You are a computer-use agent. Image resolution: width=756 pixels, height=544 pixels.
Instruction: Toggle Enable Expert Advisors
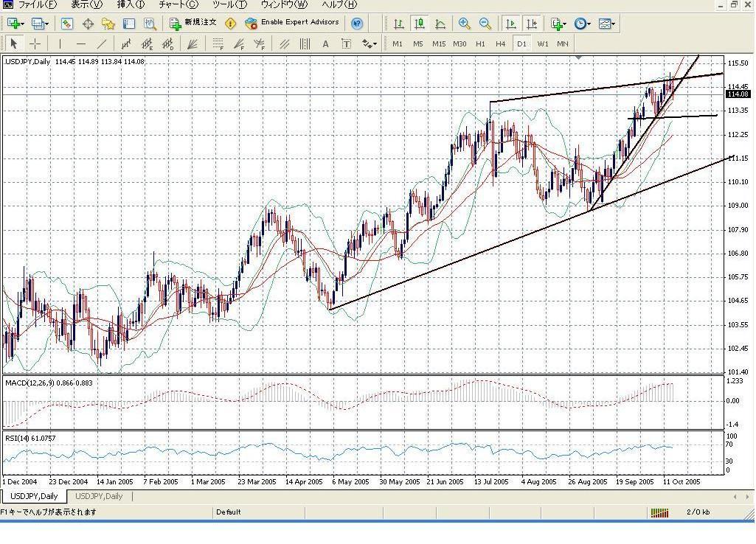click(292, 23)
